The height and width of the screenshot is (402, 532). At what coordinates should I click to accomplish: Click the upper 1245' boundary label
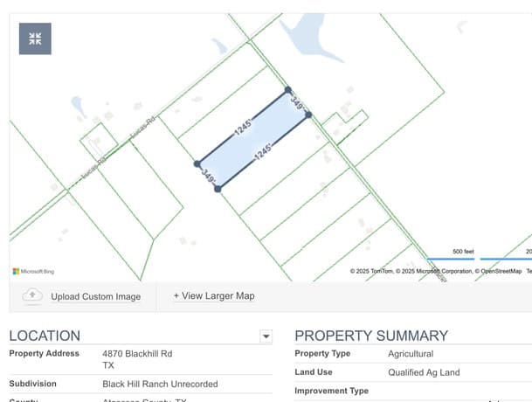(x=243, y=128)
